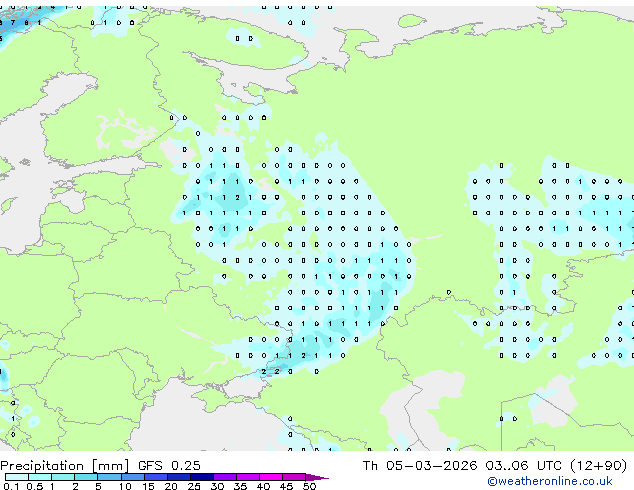Click the '0.5' legend scale label
Image resolution: width=634 pixels, height=490 pixels.
tap(34, 486)
